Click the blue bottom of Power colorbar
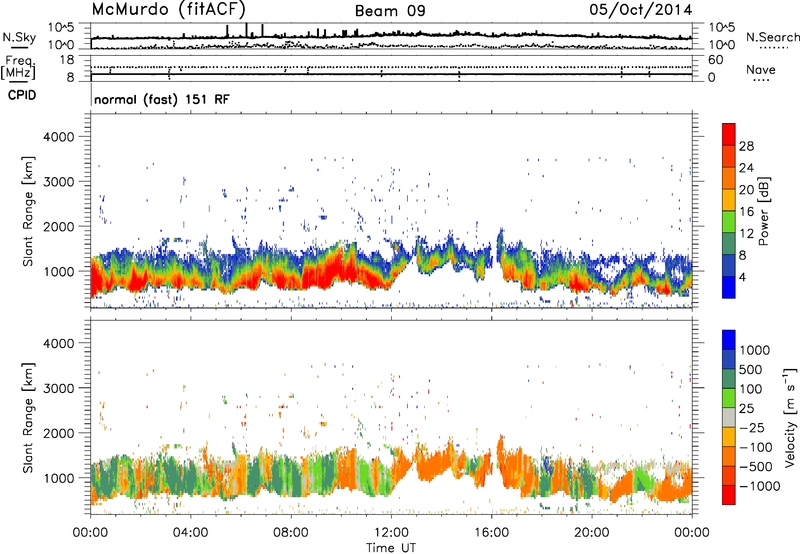The width and height of the screenshot is (800, 554). pos(729,287)
